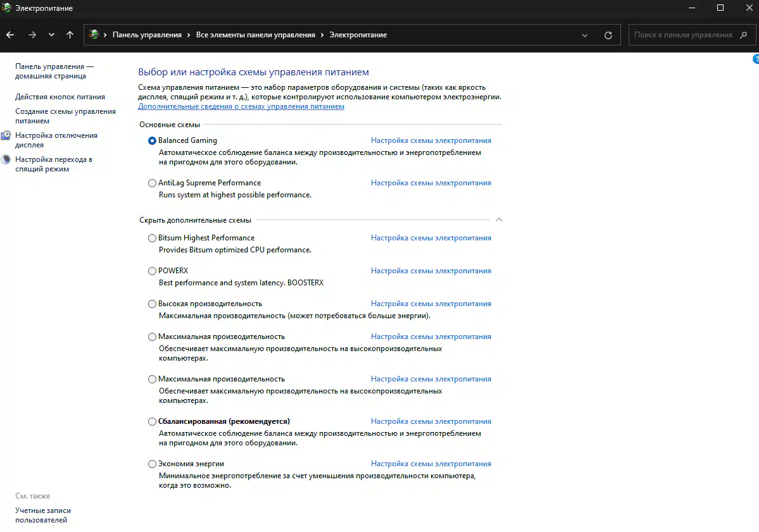The image size is (759, 532).
Task: Click the Back navigation arrow
Action: pos(10,35)
